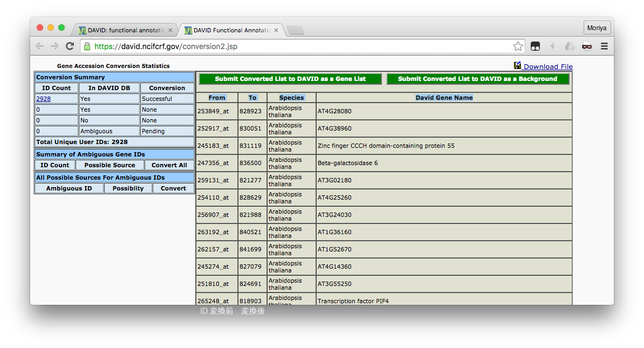The width and height of the screenshot is (644, 348).
Task: Click the Download File link
Action: [548, 66]
